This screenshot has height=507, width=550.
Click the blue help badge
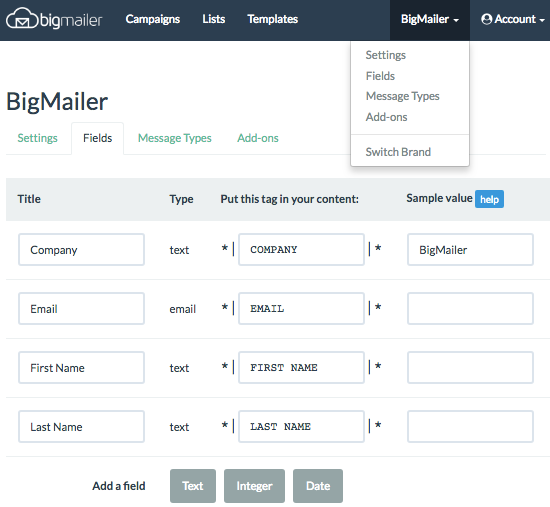pyautogui.click(x=489, y=199)
